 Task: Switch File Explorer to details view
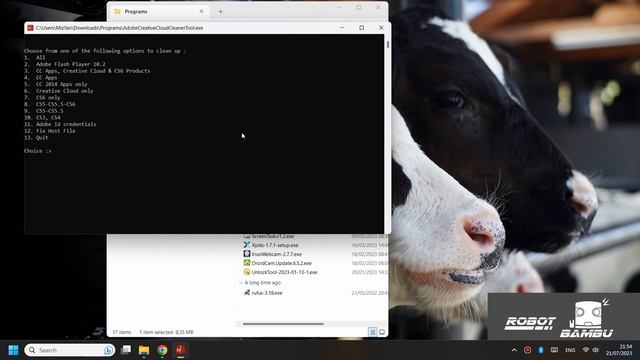pyautogui.click(x=372, y=332)
